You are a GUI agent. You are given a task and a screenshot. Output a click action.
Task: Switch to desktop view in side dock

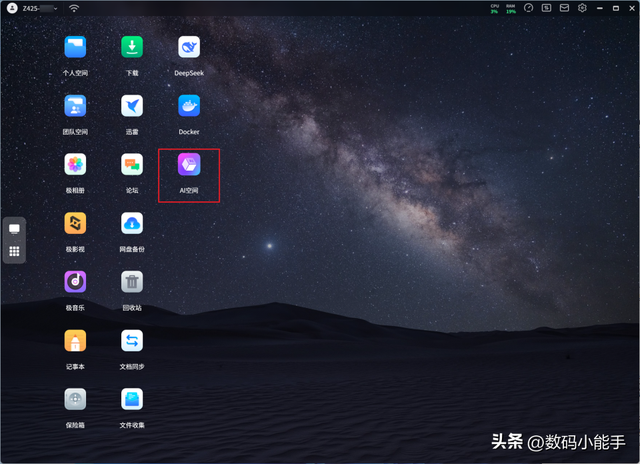pos(14,229)
